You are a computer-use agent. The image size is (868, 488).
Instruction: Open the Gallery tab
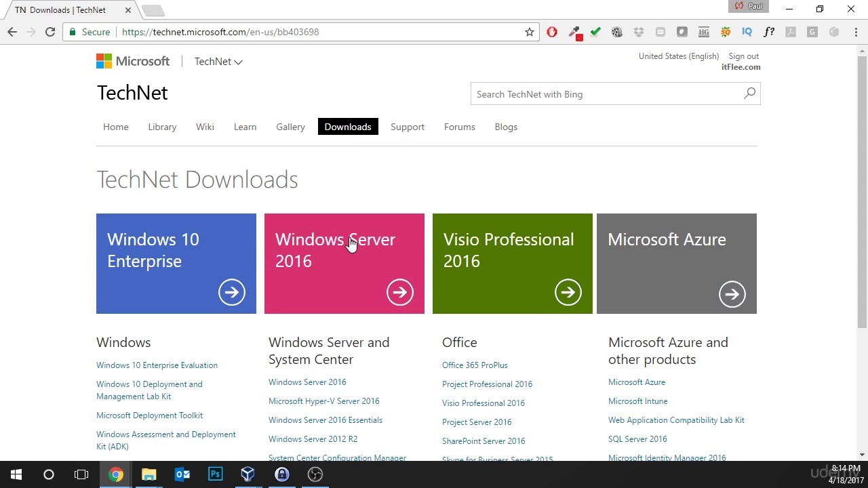click(x=290, y=127)
